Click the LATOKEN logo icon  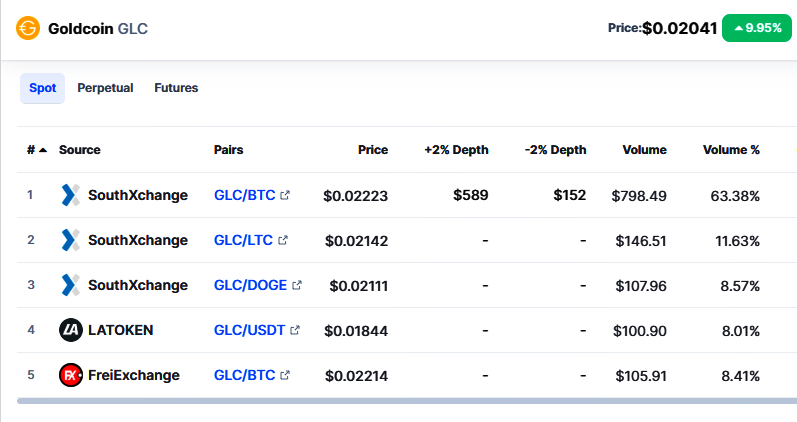pos(71,330)
